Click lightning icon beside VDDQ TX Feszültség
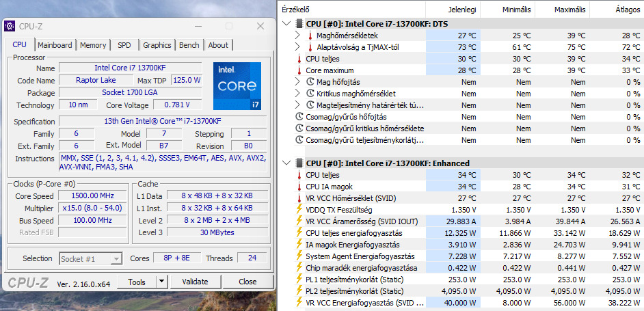644x311 pixels. (x=299, y=210)
